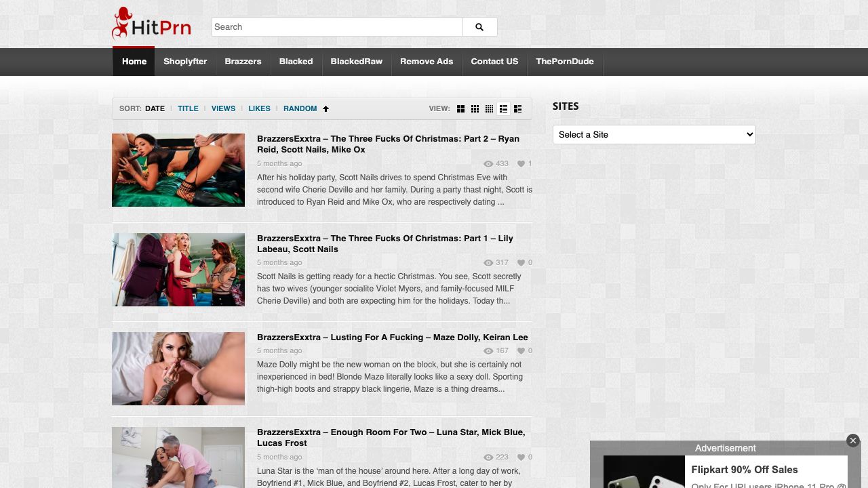Click the 'Luna Star is the man of the house' description
The width and height of the screenshot is (868, 488).
click(x=389, y=477)
